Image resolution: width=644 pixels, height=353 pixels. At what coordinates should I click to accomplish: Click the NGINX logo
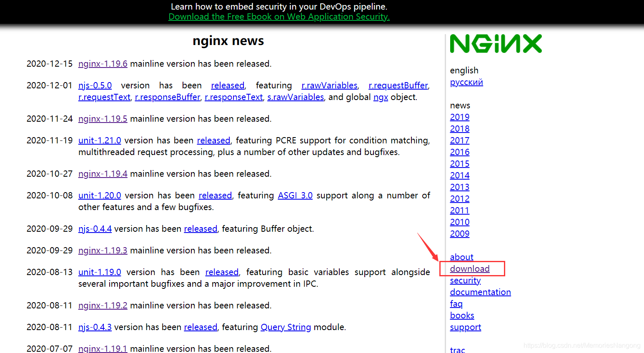click(496, 44)
